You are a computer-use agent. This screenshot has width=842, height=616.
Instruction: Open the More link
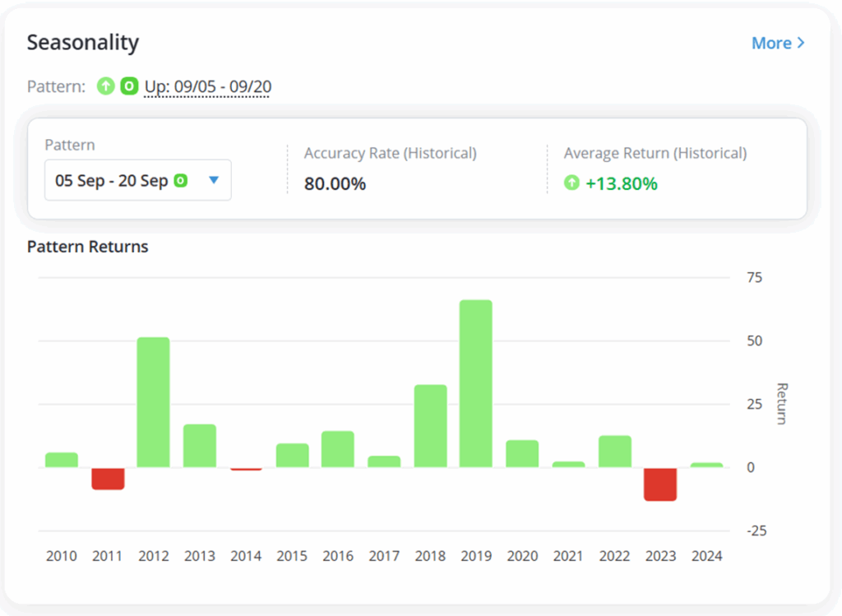coord(778,43)
